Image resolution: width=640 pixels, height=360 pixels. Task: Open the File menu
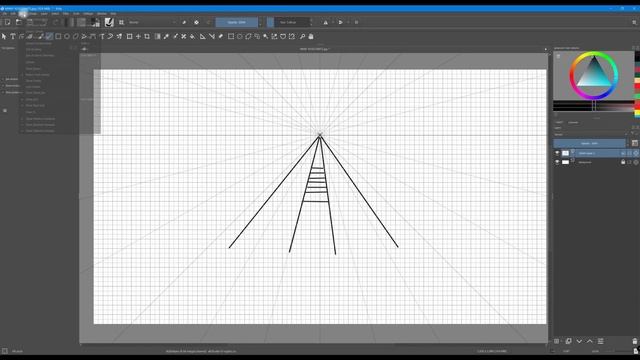pyautogui.click(x=4, y=13)
